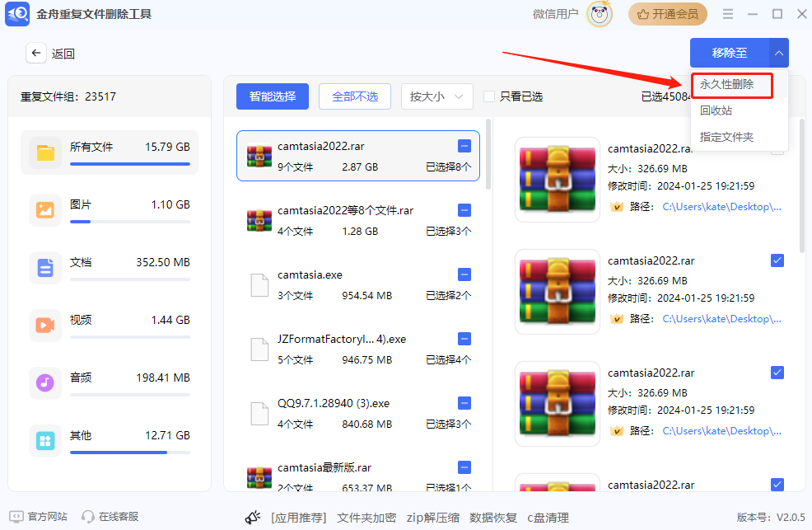Click the camtasia2022.rar archive icon in list

(x=259, y=156)
